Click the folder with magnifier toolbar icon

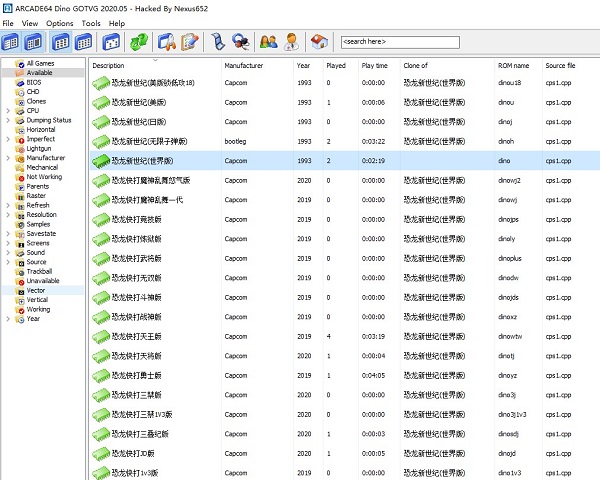167,42
